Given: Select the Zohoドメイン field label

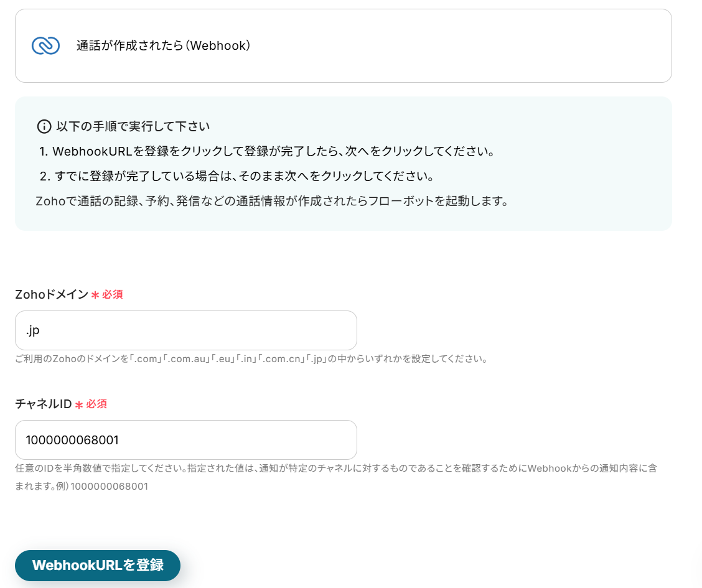Looking at the screenshot, I should click(52, 294).
